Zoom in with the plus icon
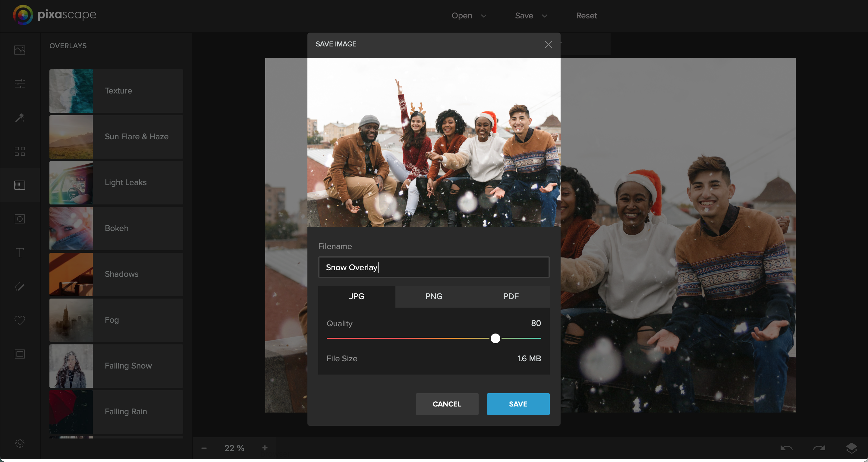 pos(265,448)
